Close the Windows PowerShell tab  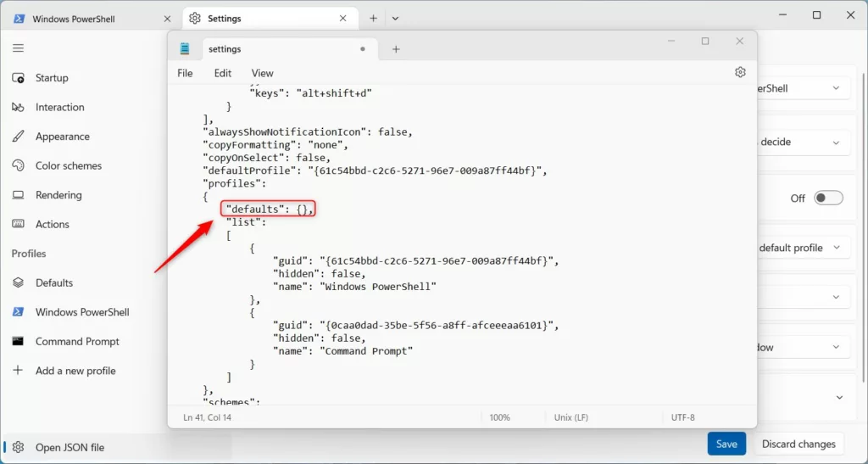coord(167,19)
